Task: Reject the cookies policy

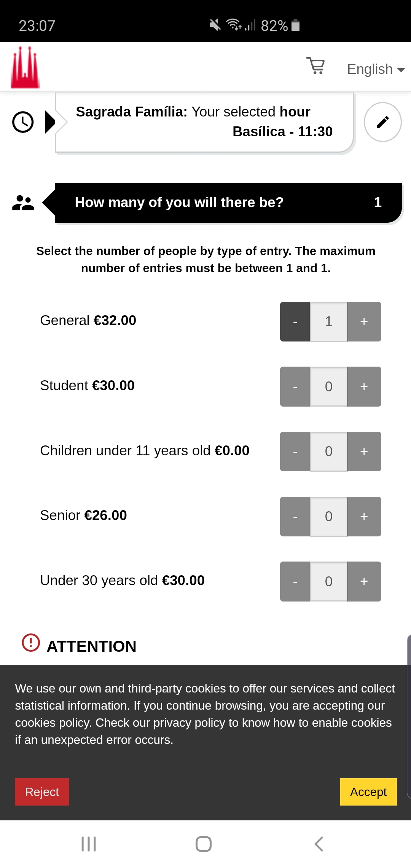Action: 42,792
